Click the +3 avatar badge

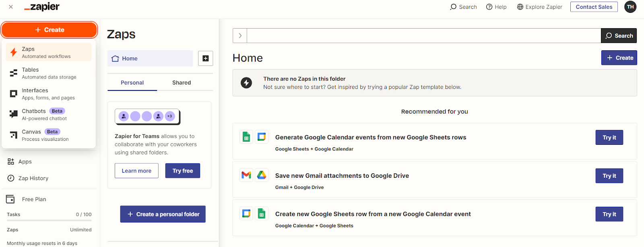tap(170, 116)
